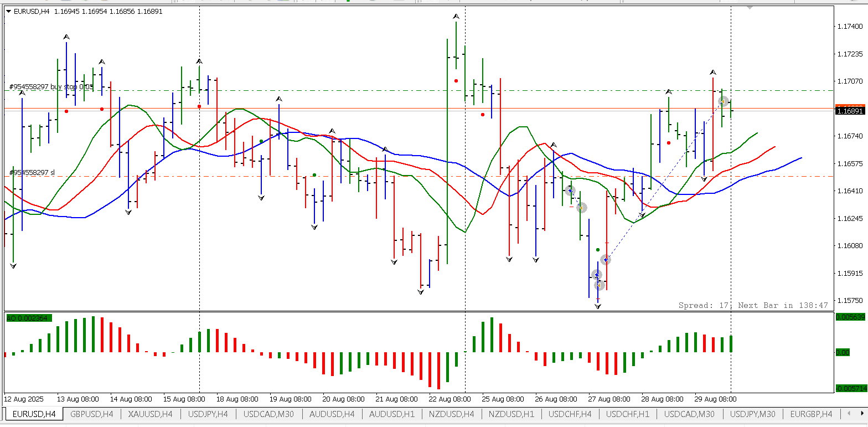
Task: Select the trade marker on the latest bar
Action: click(723, 101)
